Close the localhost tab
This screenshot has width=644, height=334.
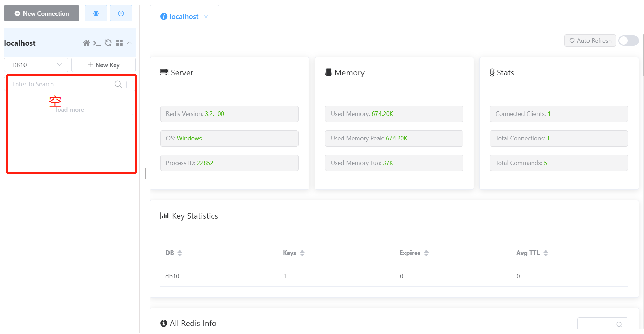click(x=206, y=17)
